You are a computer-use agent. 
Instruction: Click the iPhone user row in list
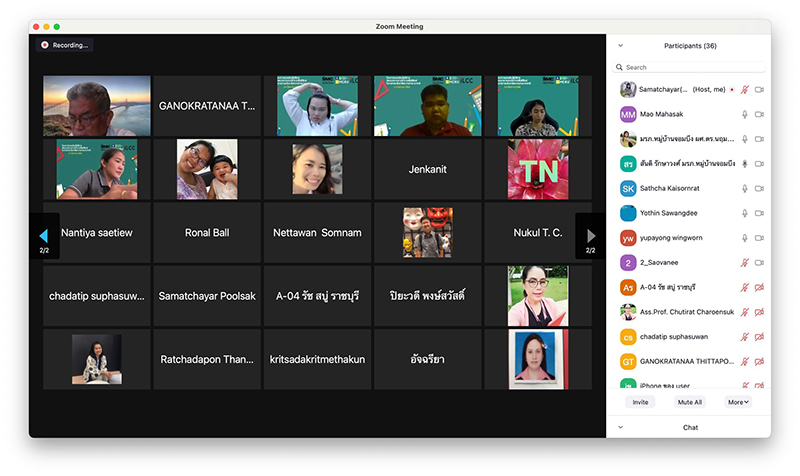(x=689, y=385)
